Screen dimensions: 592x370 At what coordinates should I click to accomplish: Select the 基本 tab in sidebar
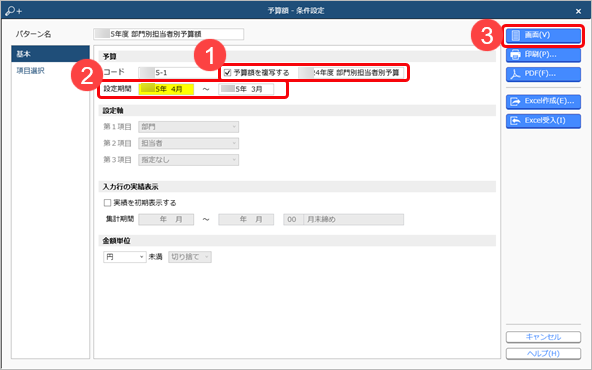click(50, 54)
